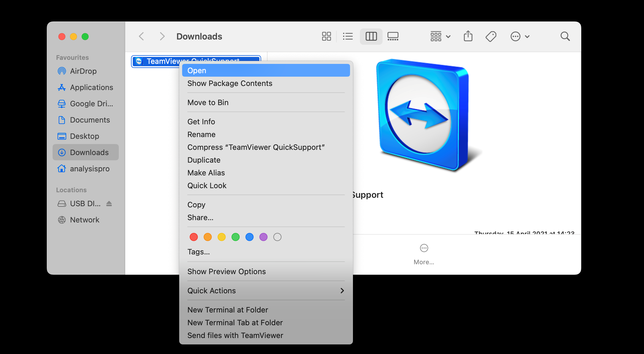The height and width of the screenshot is (354, 644).
Task: Apply the orange tag color
Action: [208, 237]
